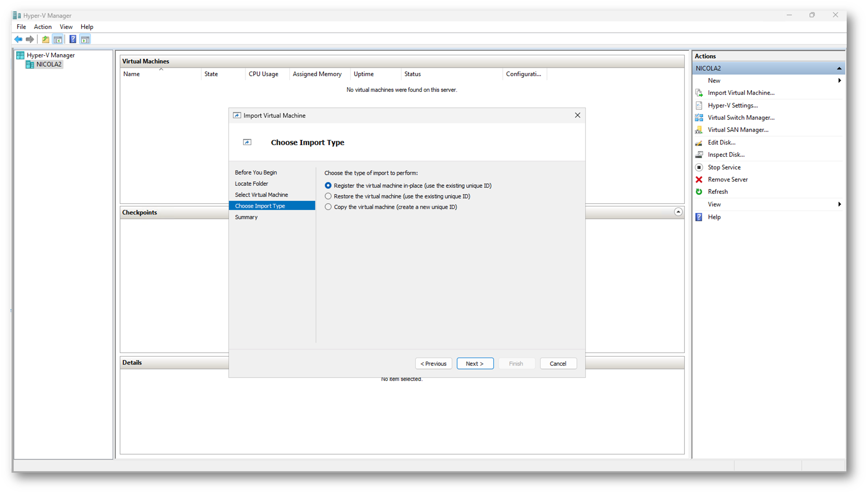Click the Assigned Memory column header
The image size is (868, 494).
[x=320, y=74]
